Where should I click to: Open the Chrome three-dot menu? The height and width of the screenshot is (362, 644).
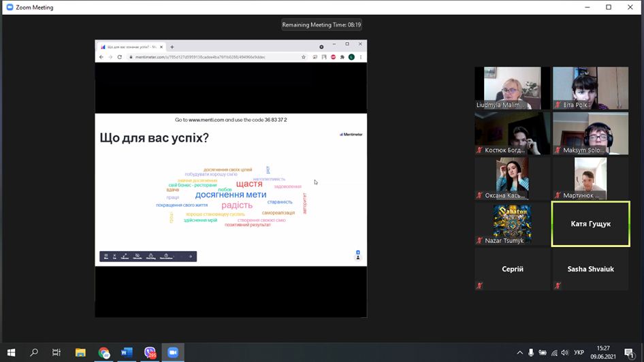361,57
